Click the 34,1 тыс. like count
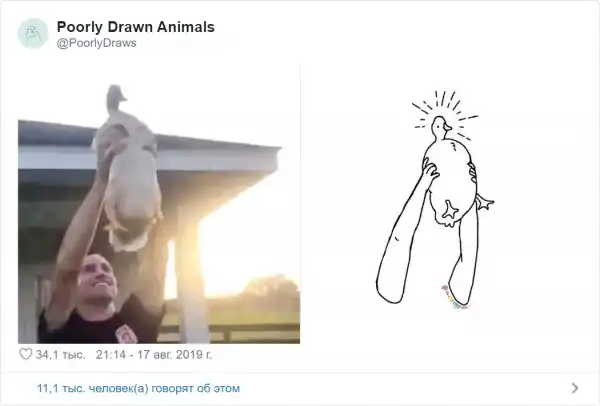 click(60, 355)
